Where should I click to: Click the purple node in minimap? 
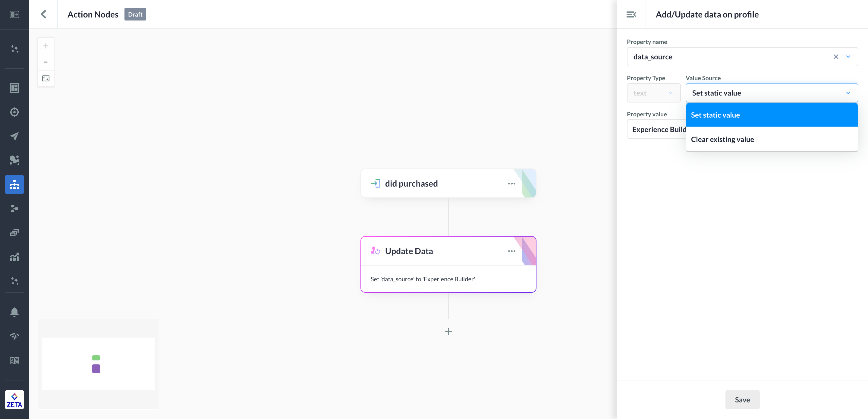pyautogui.click(x=96, y=368)
